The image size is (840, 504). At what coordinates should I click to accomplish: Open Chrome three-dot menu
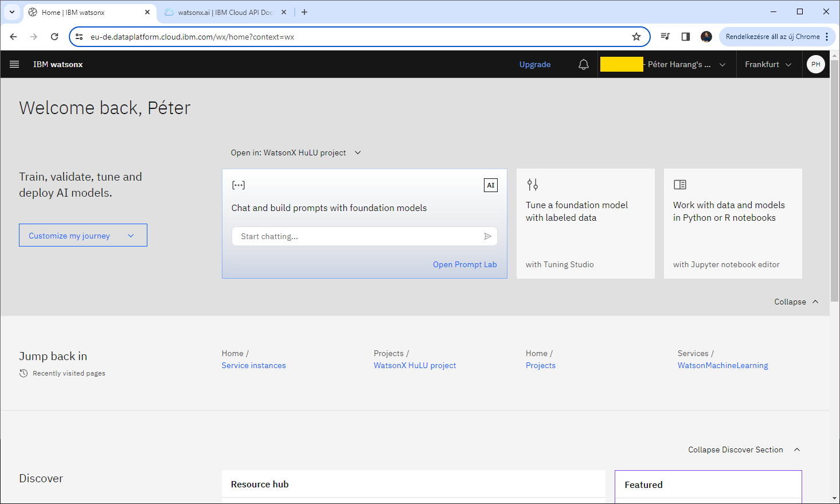point(827,37)
